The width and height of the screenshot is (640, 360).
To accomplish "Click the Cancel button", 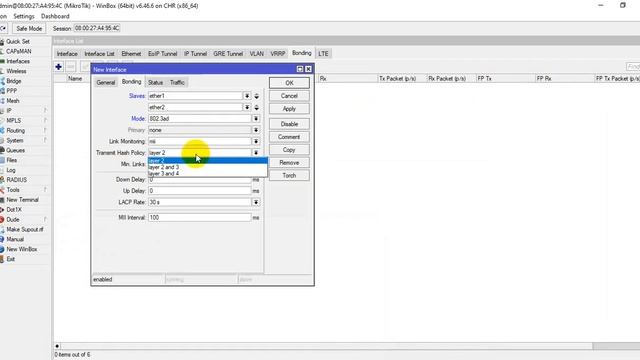I will click(289, 96).
